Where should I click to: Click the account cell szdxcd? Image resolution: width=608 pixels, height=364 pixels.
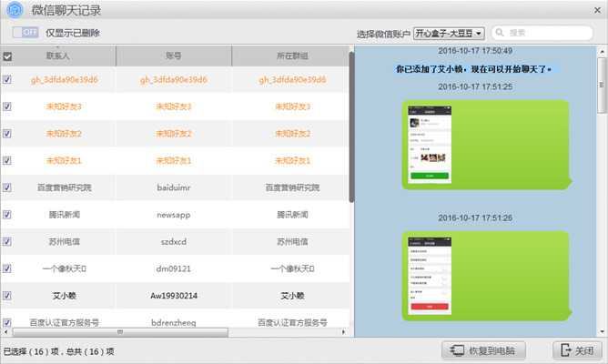[174, 241]
